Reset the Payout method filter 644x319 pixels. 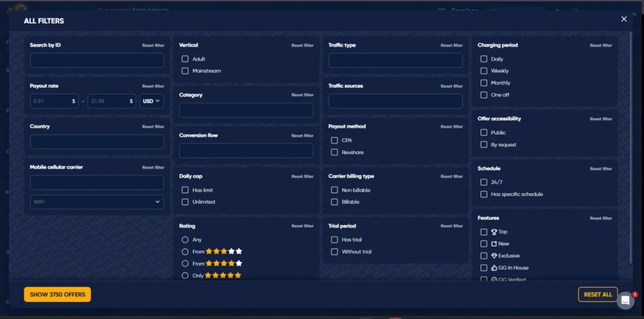[452, 126]
